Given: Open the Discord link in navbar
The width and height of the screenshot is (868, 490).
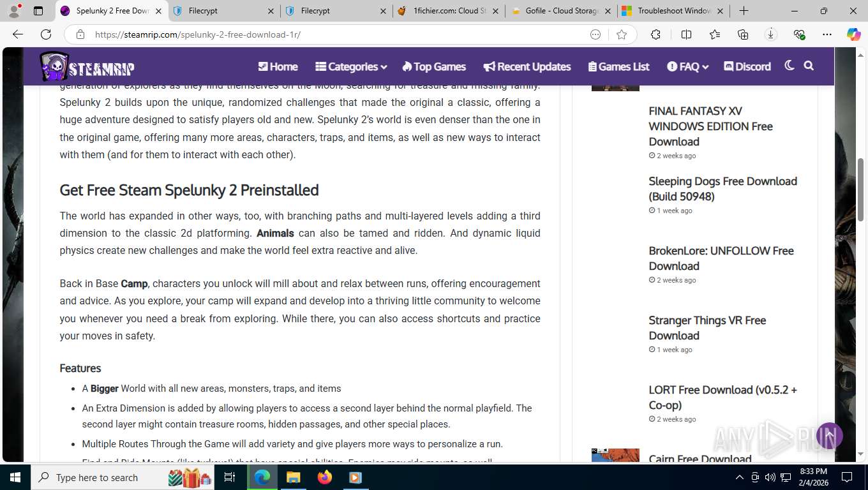Looking at the screenshot, I should 747,66.
